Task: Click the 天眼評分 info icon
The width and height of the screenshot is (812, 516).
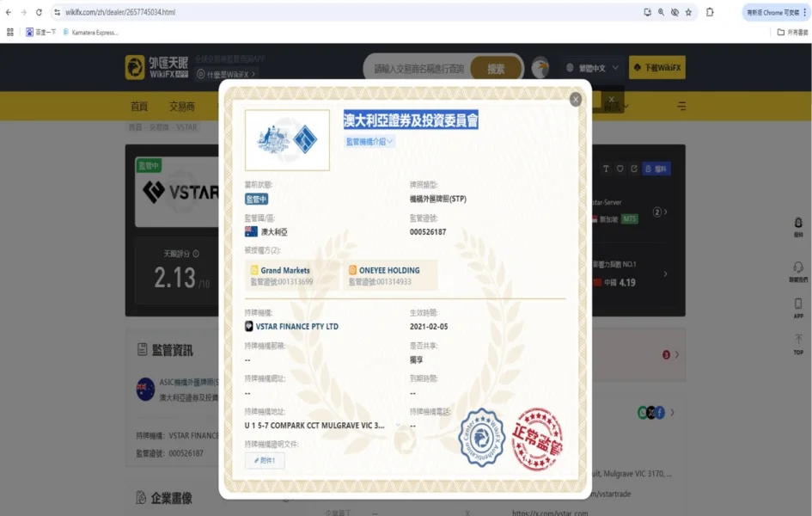Action: (x=196, y=254)
